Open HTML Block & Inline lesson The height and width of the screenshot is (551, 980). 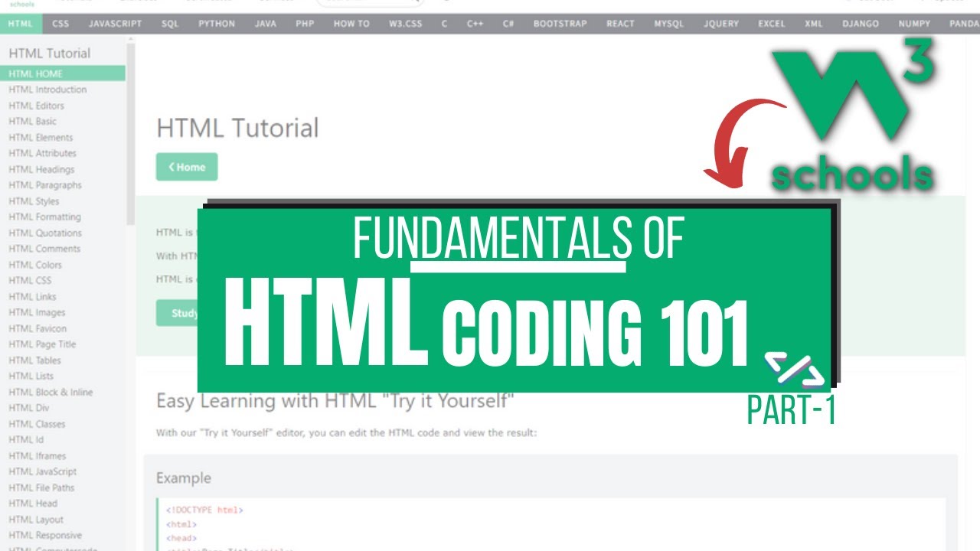[51, 393]
